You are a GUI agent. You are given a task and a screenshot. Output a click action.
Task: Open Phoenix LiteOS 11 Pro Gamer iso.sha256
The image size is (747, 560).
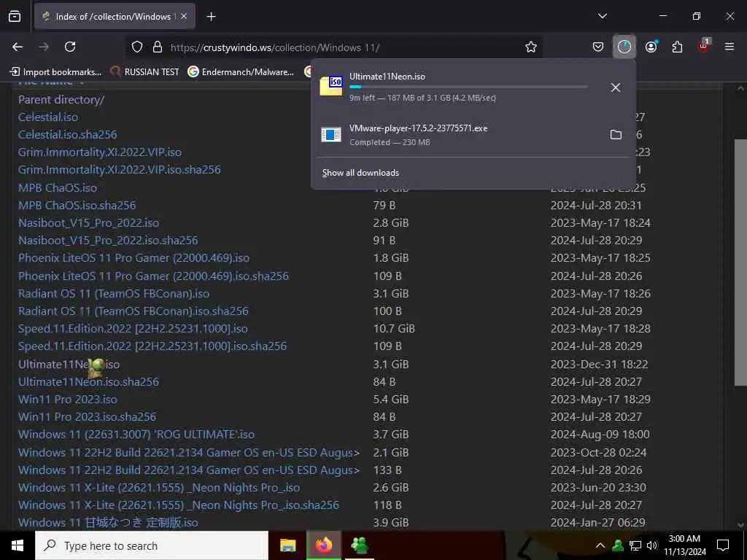153,276
